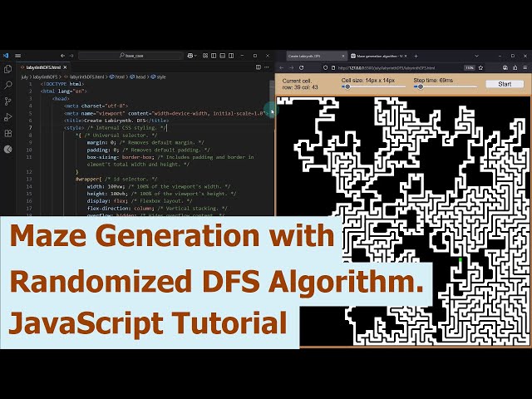Click the Cell size slider
The image size is (532, 399).
click(x=373, y=86)
